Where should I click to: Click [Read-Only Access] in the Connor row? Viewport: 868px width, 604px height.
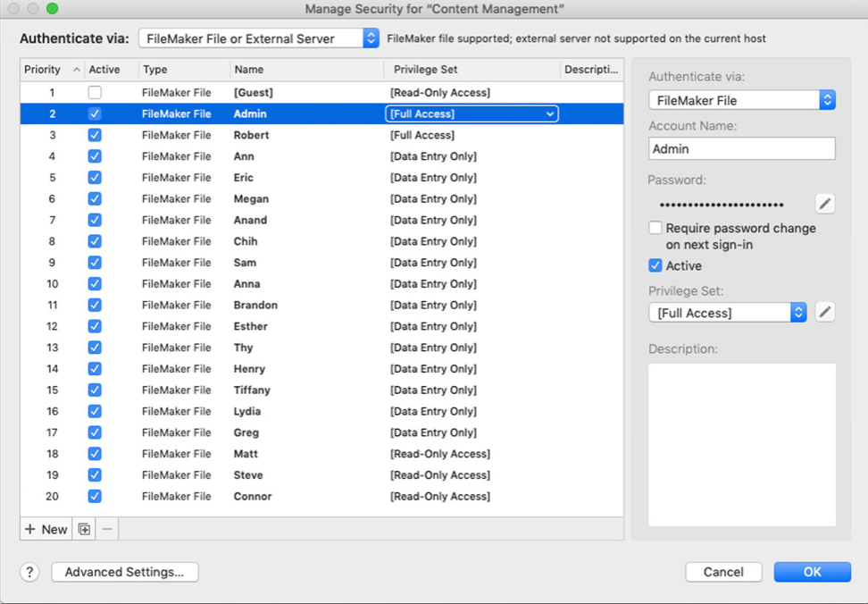(440, 496)
